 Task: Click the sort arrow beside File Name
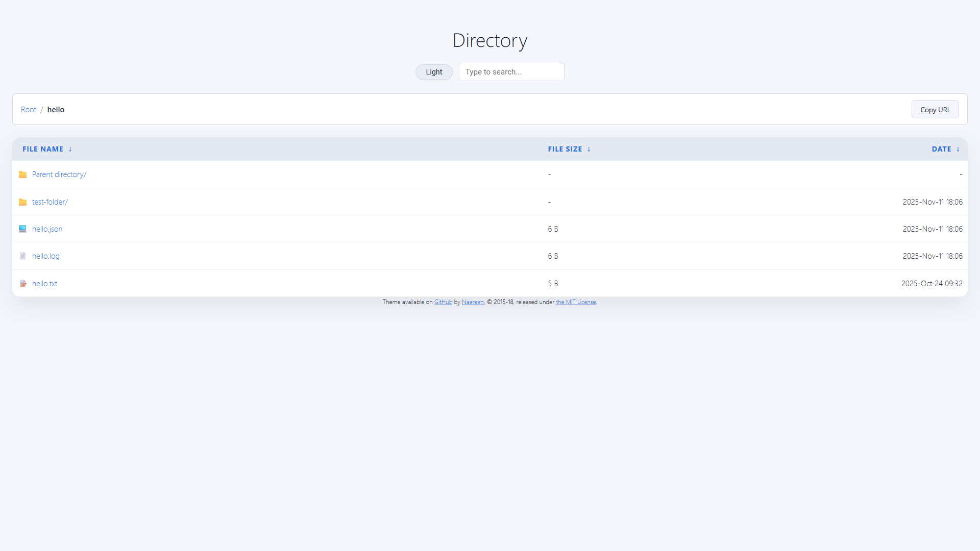[x=70, y=149]
